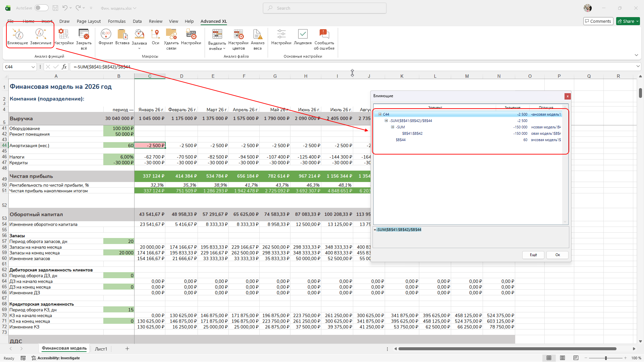Viewport: 644px width, 362px height.
Task: Collapse the -SUM tree node
Action: [392, 127]
